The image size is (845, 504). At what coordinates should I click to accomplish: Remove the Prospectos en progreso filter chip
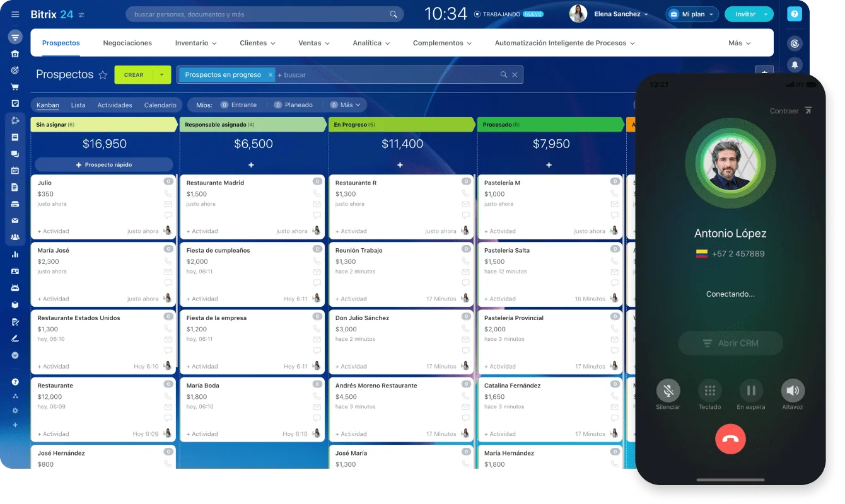271,74
